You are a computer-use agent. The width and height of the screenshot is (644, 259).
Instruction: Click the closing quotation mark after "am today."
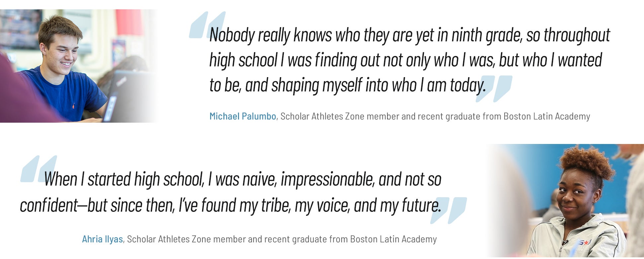click(x=495, y=88)
